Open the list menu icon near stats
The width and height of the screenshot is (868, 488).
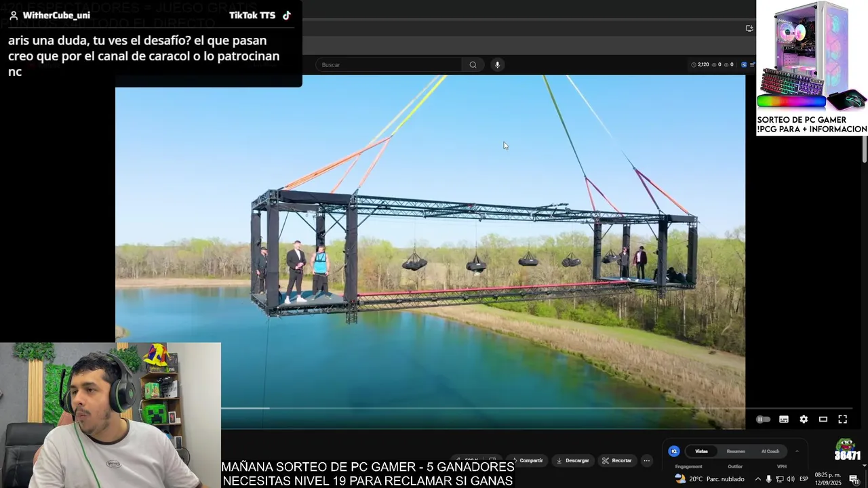tap(752, 65)
